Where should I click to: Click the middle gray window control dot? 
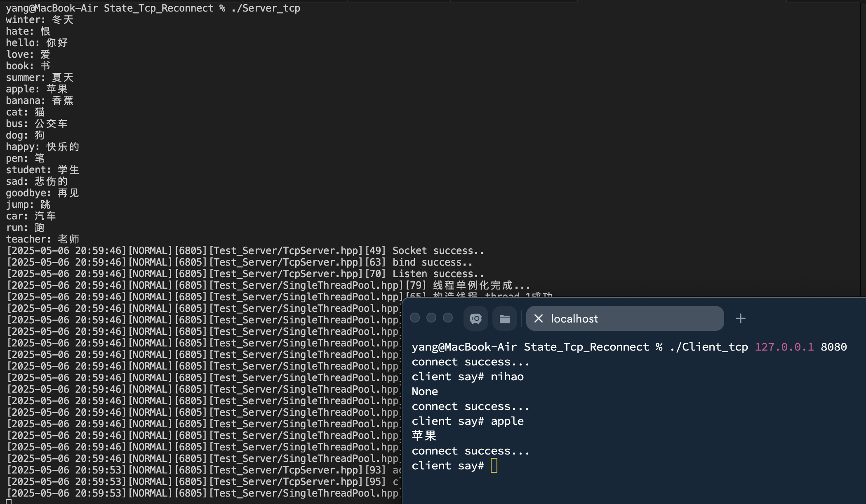pos(431,318)
